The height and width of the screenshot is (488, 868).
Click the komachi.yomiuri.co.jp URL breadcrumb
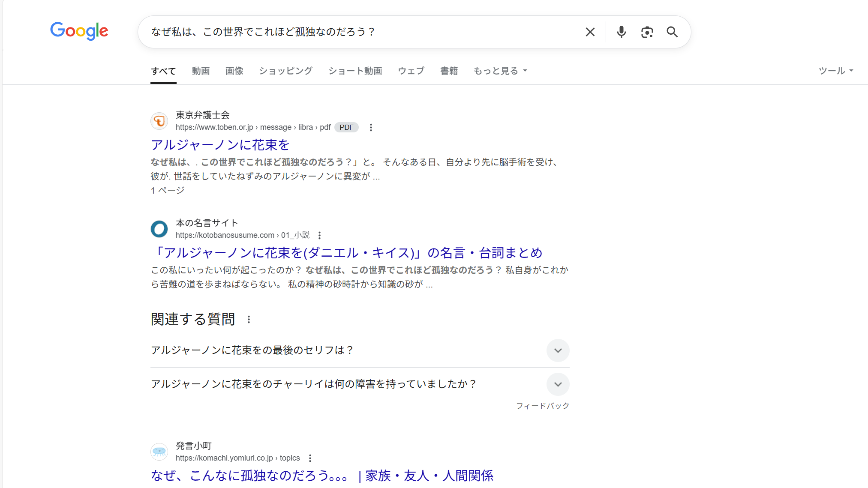[238, 458]
